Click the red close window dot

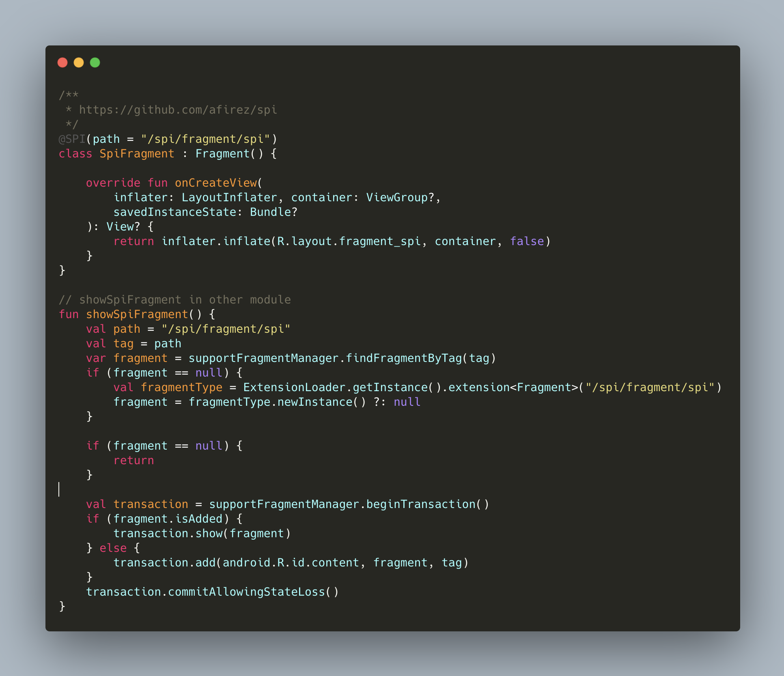pos(62,62)
